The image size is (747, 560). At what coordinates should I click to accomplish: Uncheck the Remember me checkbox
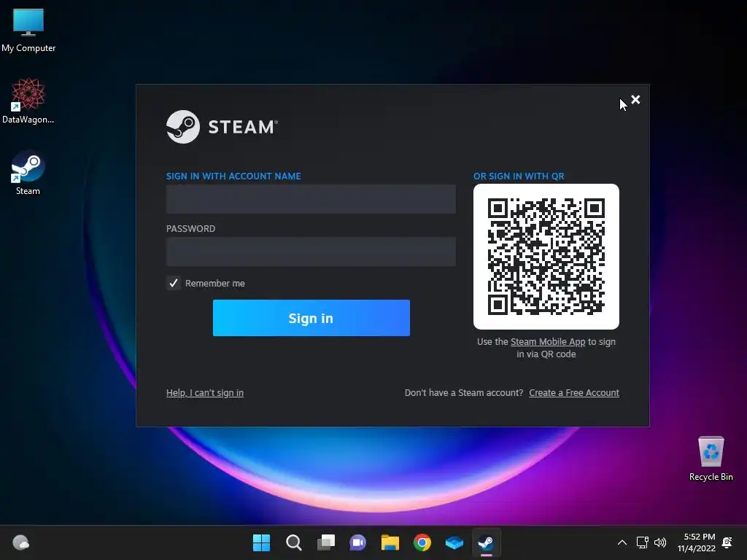[174, 283]
